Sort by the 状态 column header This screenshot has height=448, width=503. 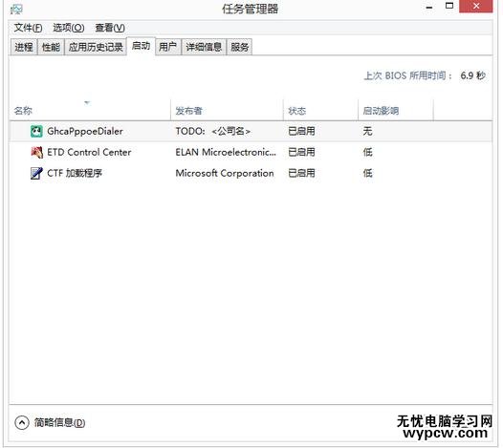pyautogui.click(x=320, y=110)
